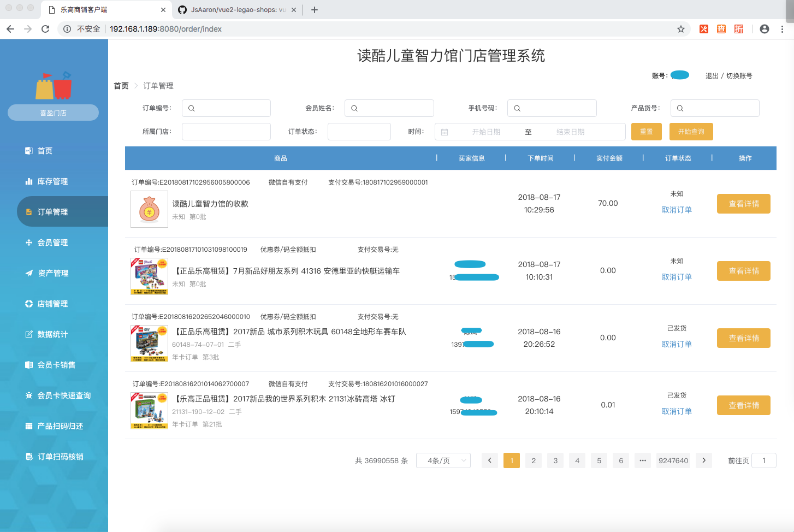
Task: Click 切换账号 to switch account
Action: (739, 76)
